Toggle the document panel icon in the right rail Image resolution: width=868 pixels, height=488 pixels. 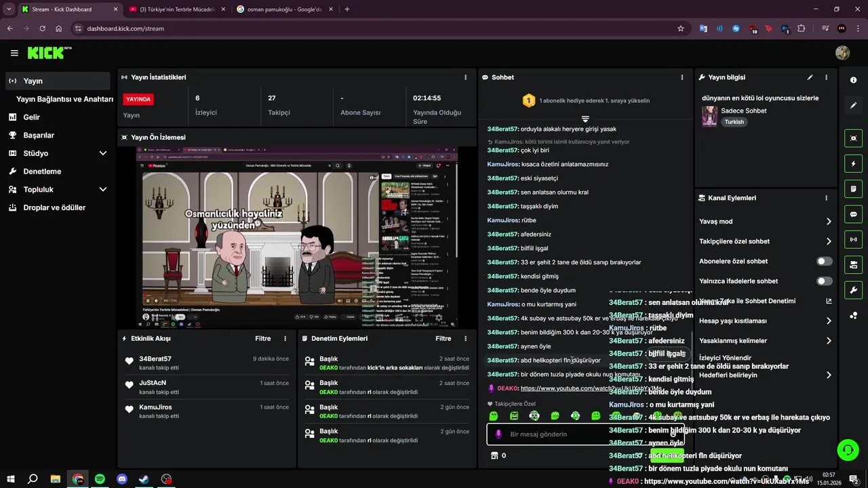[853, 188]
